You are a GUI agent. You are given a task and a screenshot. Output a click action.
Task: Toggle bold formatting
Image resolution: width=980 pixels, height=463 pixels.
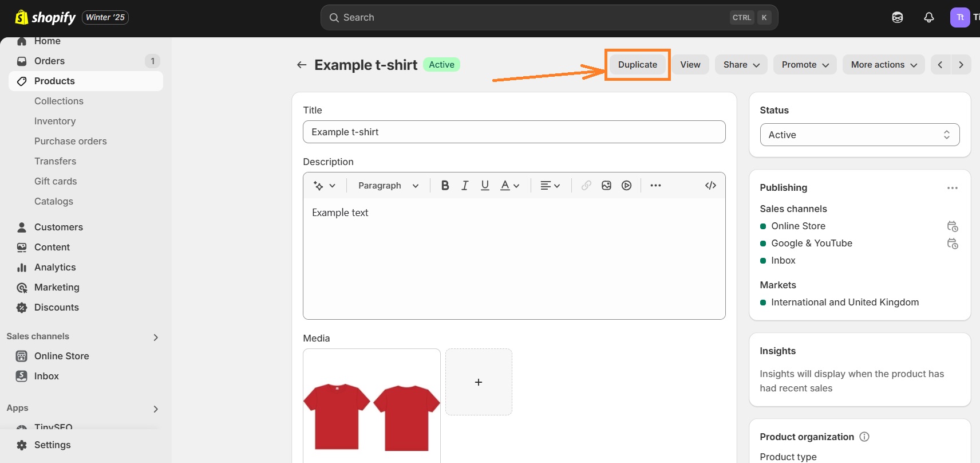[x=445, y=186]
